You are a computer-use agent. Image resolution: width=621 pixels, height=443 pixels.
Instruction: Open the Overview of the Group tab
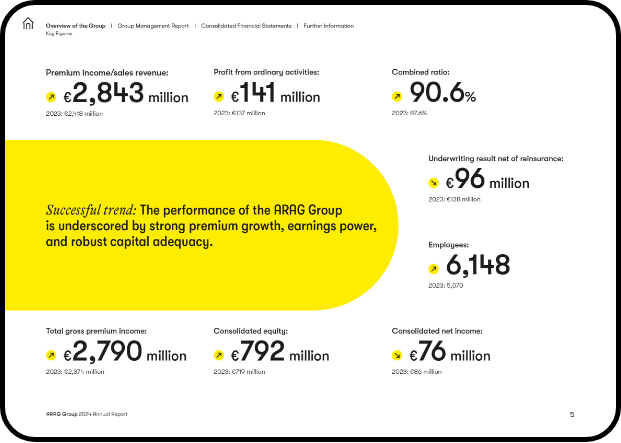[76, 25]
